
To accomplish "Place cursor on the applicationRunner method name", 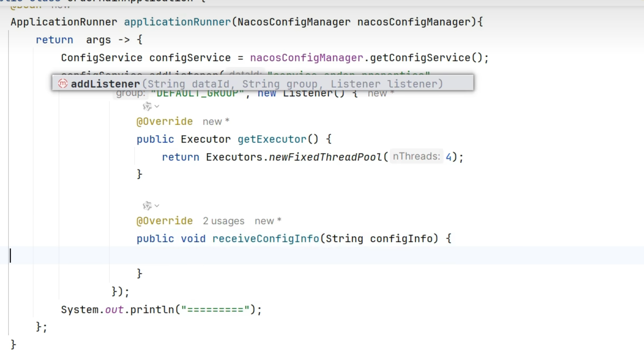I will point(177,22).
